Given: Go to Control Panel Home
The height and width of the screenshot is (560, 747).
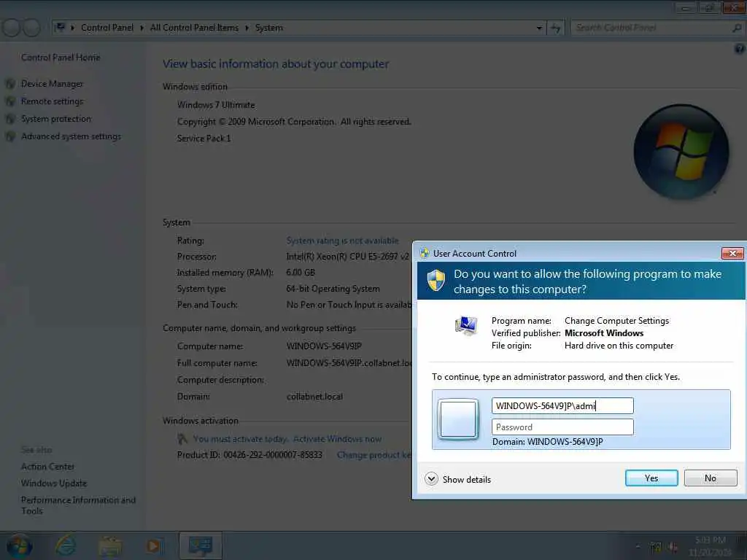Looking at the screenshot, I should tap(61, 58).
